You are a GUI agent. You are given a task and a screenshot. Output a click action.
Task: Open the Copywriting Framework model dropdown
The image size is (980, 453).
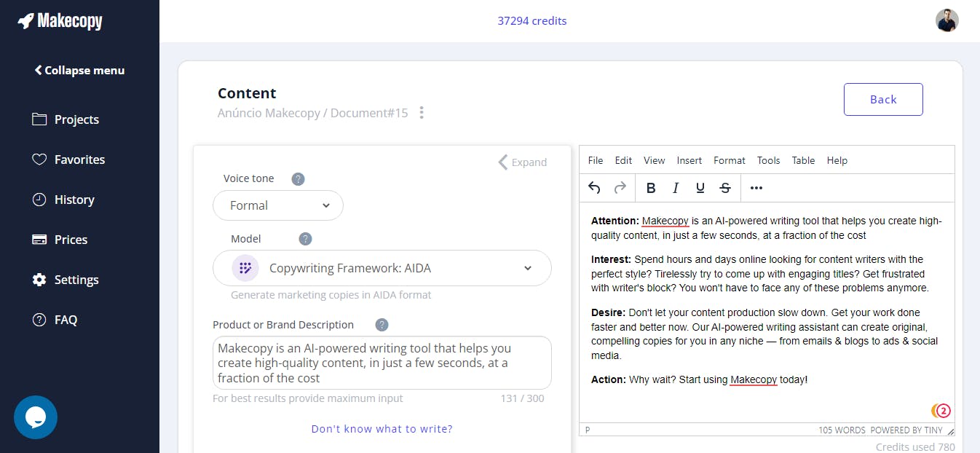click(x=382, y=268)
